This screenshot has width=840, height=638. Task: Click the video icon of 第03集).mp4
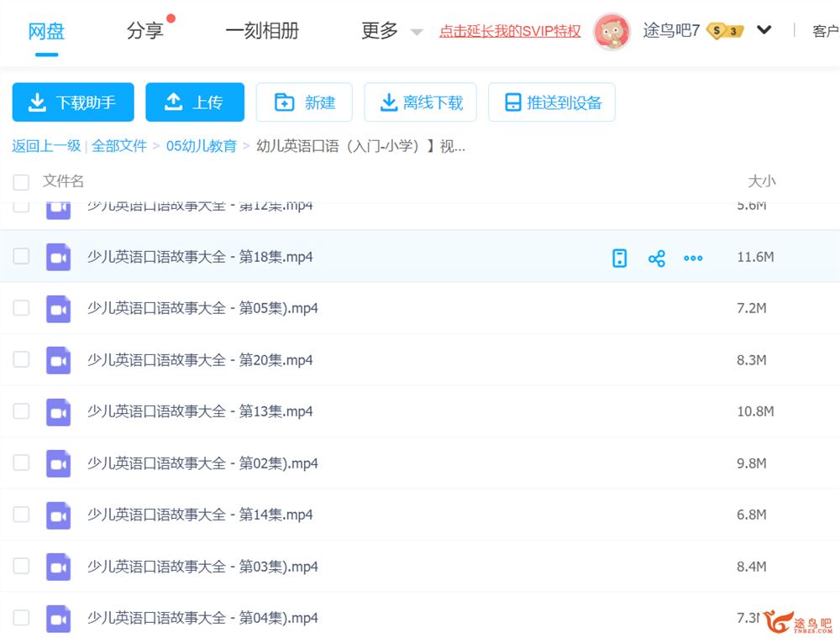point(59,567)
